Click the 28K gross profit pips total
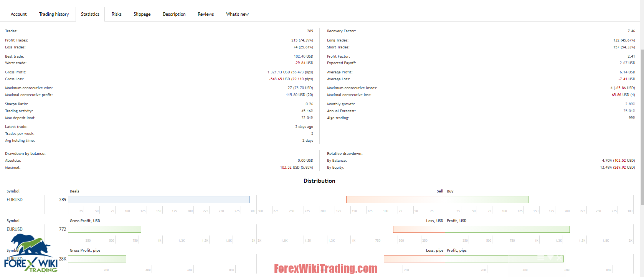This screenshot has height=277, width=644. [x=63, y=259]
